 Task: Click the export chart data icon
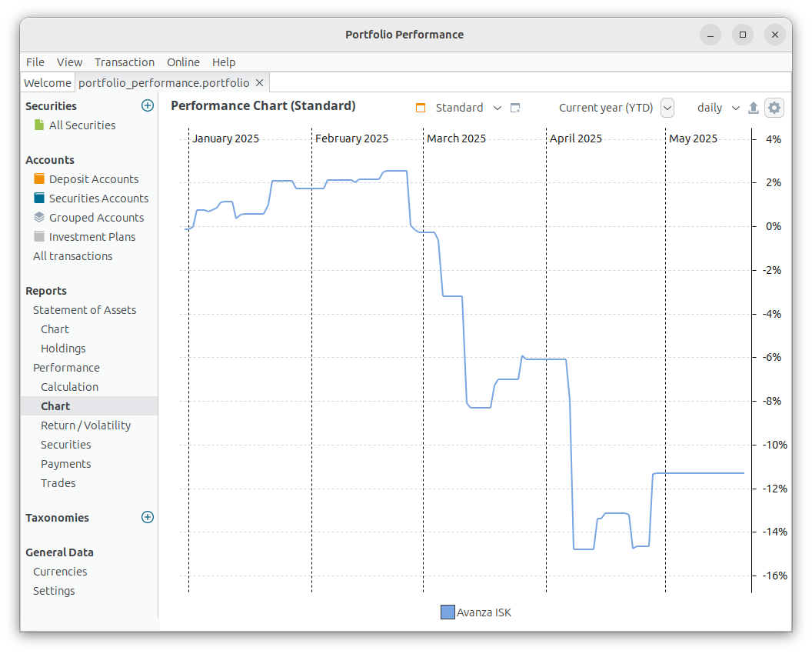click(x=754, y=108)
